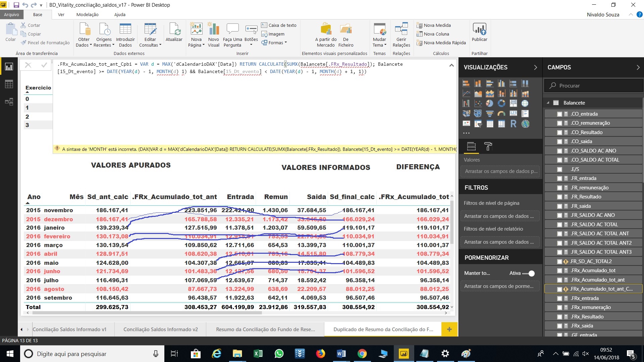The height and width of the screenshot is (362, 644).
Task: Switch to Model relationships view in left sidebar
Action: (x=9, y=102)
